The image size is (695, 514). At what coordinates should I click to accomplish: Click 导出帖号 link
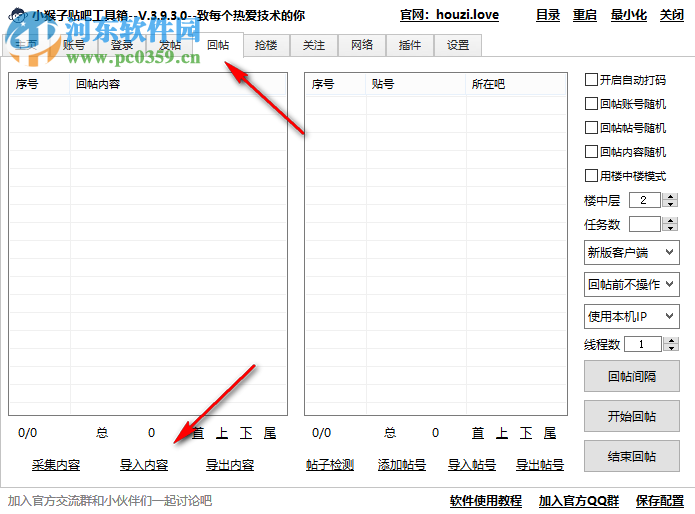pos(540,465)
